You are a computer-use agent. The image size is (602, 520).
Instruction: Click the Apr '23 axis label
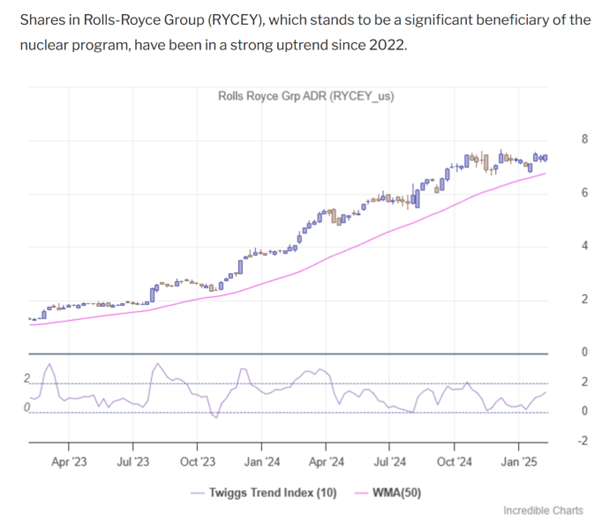click(x=69, y=462)
